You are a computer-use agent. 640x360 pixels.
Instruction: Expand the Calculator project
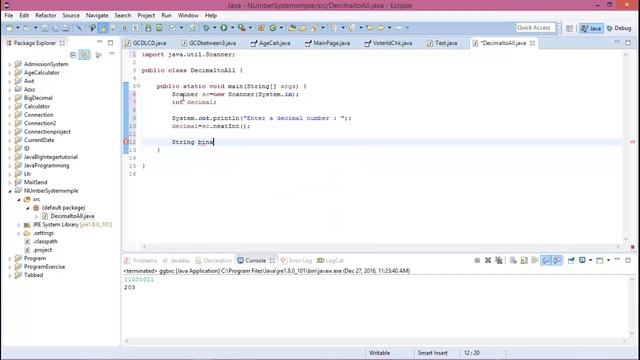pyautogui.click(x=10, y=107)
